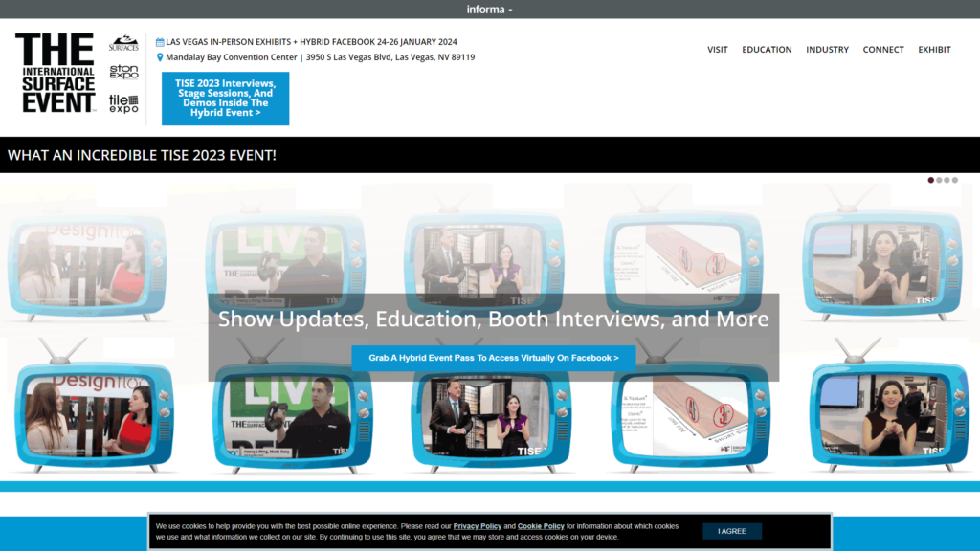
Task: Open the Visit menu
Action: 718,50
